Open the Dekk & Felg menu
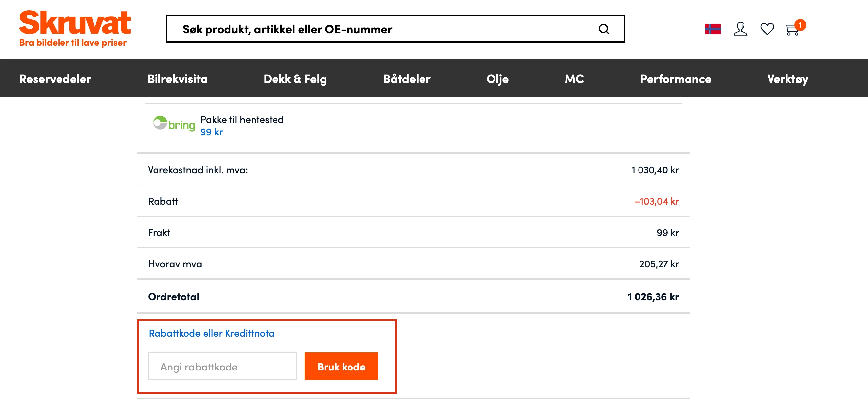The height and width of the screenshot is (408, 868). [295, 79]
